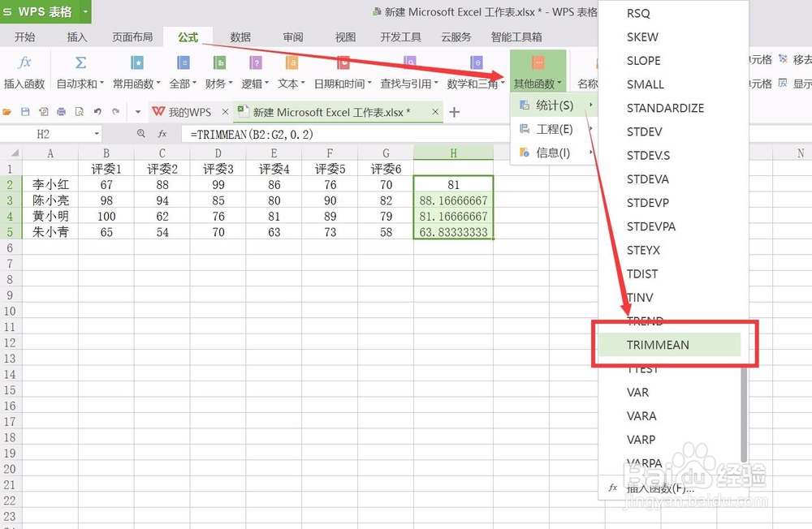Open the Text (文本) functions icon
The width and height of the screenshot is (812, 529).
[292, 63]
